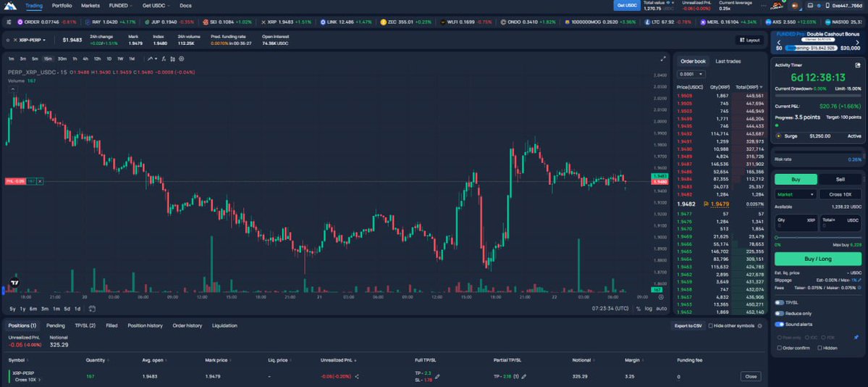Edit max slippage with pencil icon
Screen dimensions: 868x387
[860, 280]
